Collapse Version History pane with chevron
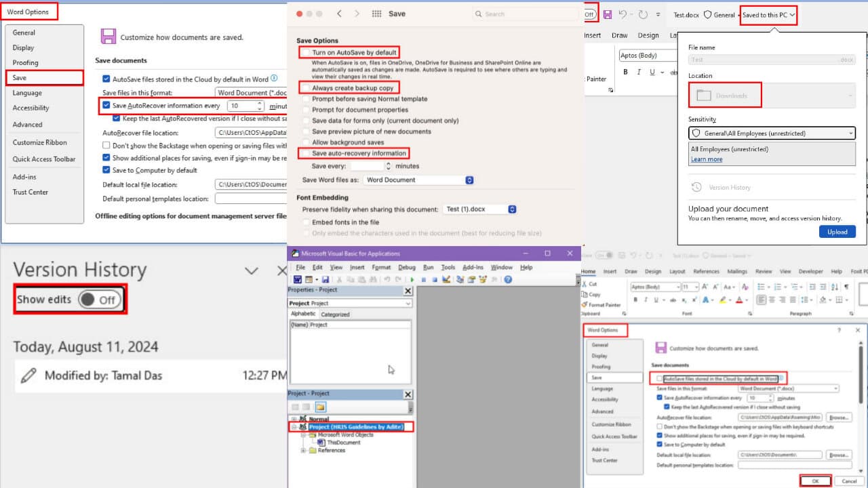Image resolution: width=868 pixels, height=488 pixels. pos(252,270)
